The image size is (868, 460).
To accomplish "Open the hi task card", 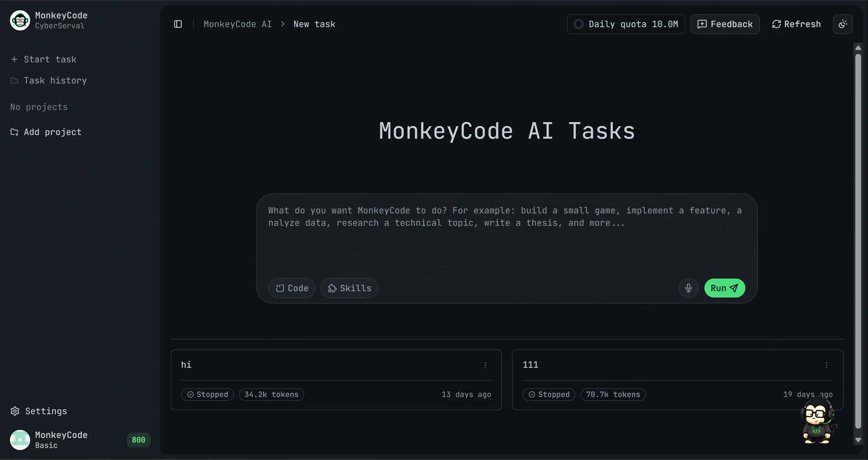I will 336,380.
